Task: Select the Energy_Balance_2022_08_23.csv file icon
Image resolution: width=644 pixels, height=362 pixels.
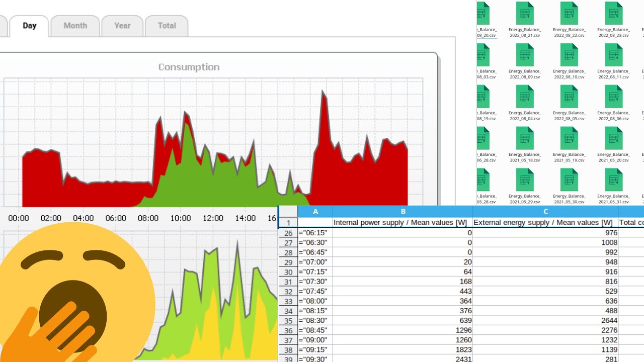Action: pyautogui.click(x=613, y=13)
